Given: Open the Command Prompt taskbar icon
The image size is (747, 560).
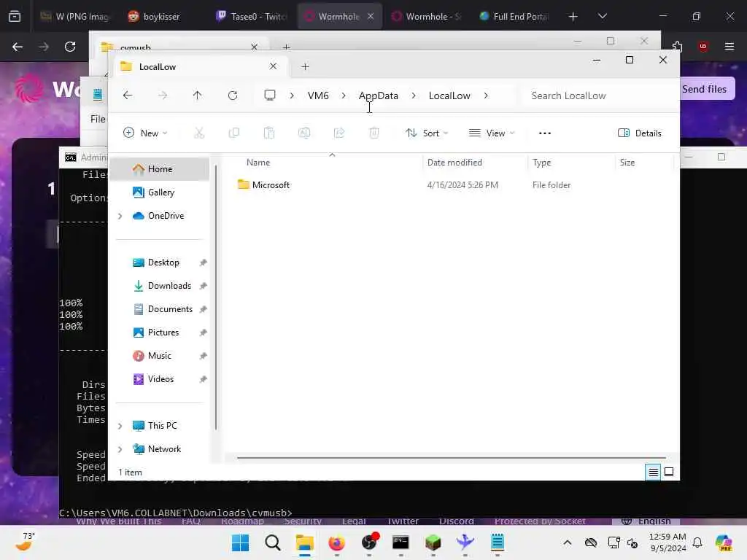Looking at the screenshot, I should click(x=400, y=542).
